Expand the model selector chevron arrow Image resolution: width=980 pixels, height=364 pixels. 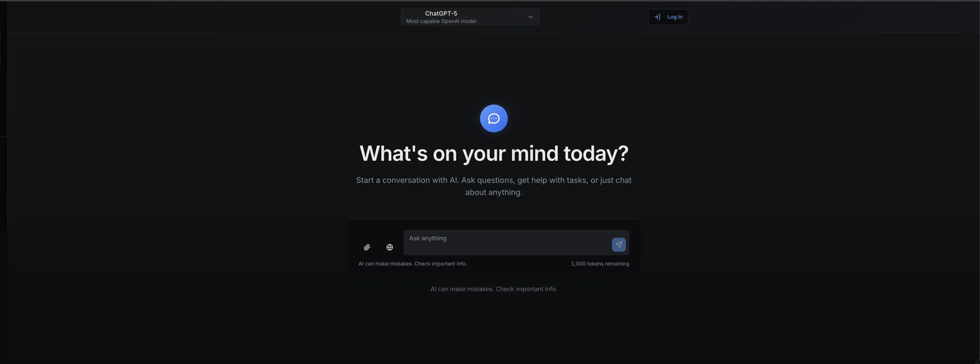coord(531,17)
